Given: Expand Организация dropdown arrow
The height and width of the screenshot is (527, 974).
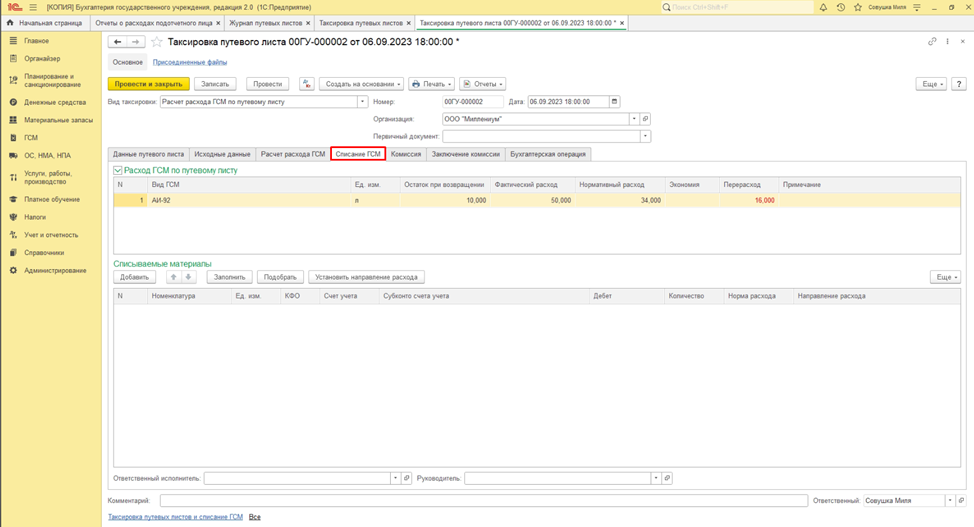Looking at the screenshot, I should click(x=634, y=119).
